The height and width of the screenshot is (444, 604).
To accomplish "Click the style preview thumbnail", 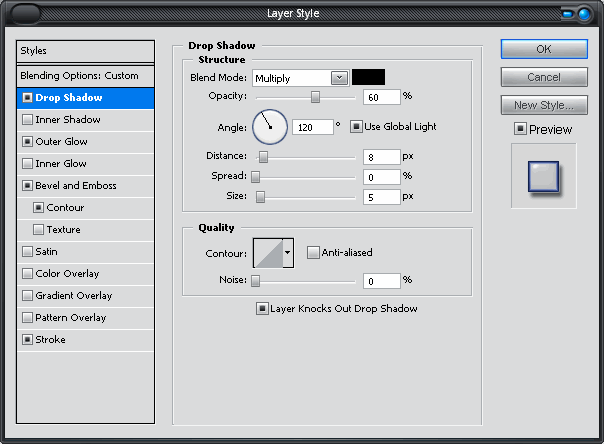I will click(x=543, y=176).
